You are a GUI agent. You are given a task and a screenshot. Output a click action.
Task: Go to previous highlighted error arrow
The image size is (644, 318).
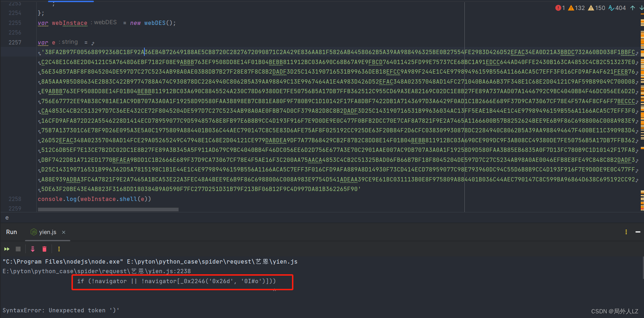click(x=633, y=8)
